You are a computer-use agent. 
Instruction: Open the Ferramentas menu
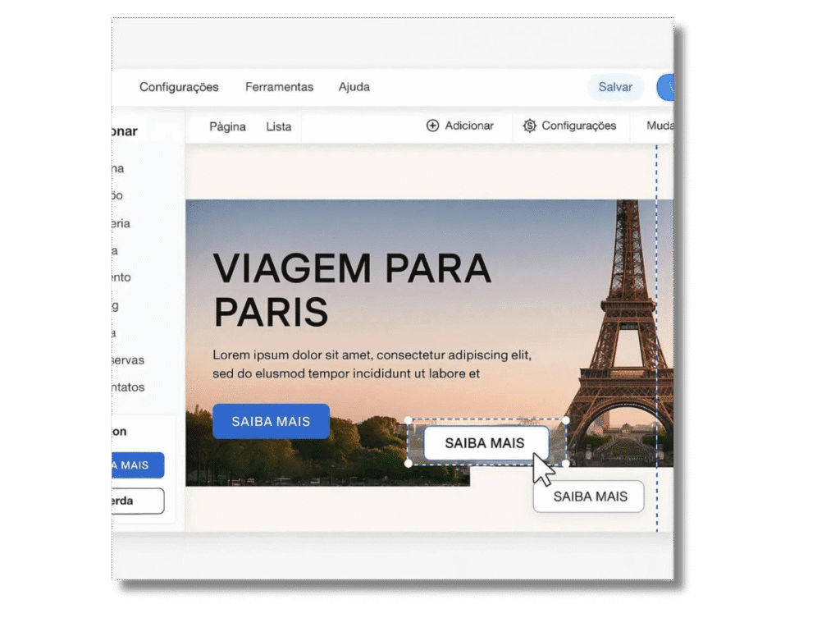click(x=279, y=87)
